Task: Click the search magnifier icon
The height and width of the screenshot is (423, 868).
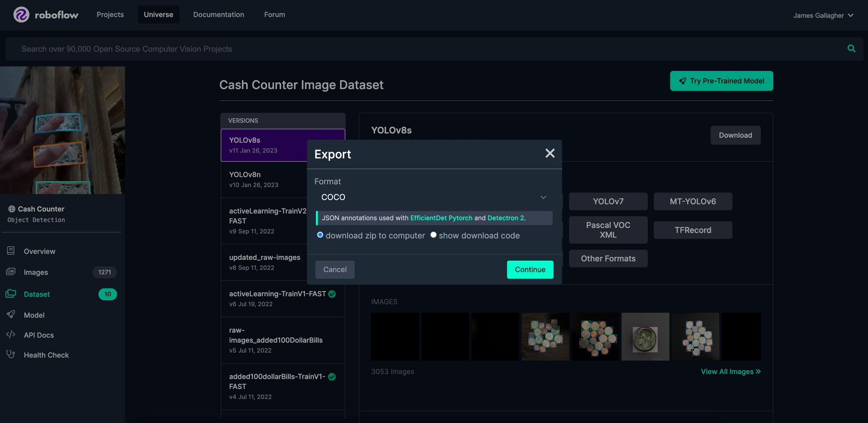Action: click(852, 49)
